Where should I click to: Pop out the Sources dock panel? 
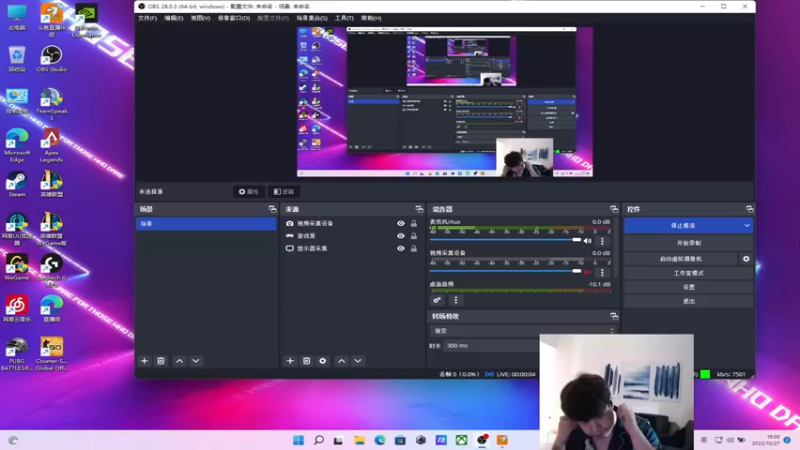point(419,209)
